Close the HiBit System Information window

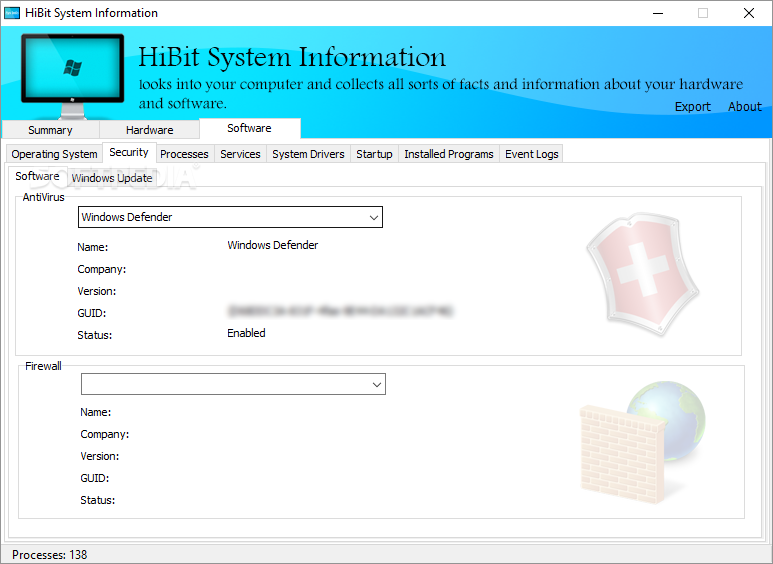(x=749, y=13)
